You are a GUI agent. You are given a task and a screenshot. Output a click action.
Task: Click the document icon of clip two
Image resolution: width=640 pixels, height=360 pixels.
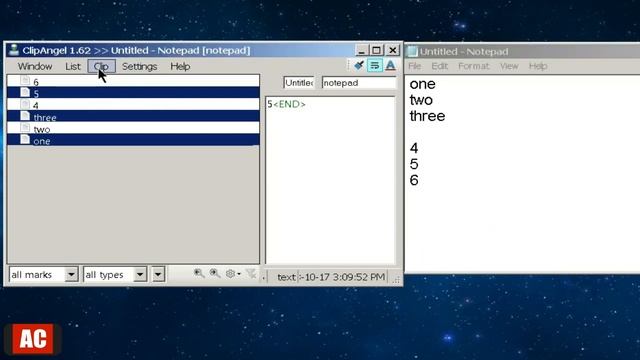point(25,128)
